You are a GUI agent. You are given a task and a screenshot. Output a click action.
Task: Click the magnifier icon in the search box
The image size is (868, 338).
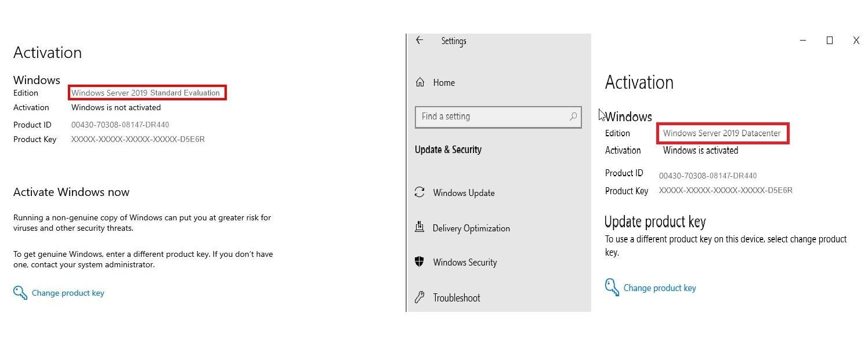(x=573, y=117)
